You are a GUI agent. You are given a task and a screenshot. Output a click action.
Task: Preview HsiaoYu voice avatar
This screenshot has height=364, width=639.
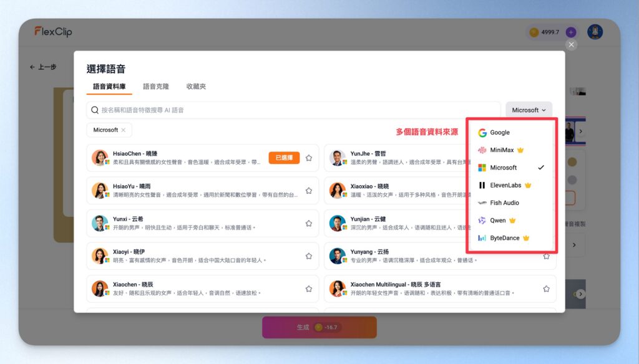[100, 191]
